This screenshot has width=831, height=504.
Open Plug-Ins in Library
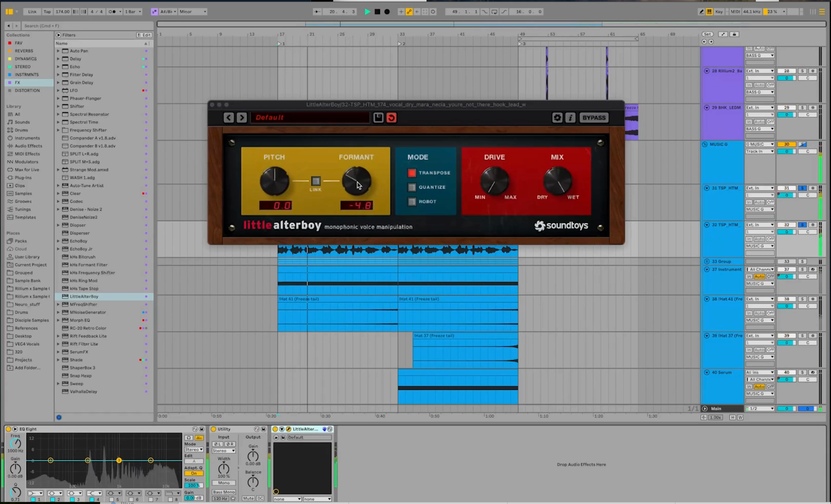(23, 178)
